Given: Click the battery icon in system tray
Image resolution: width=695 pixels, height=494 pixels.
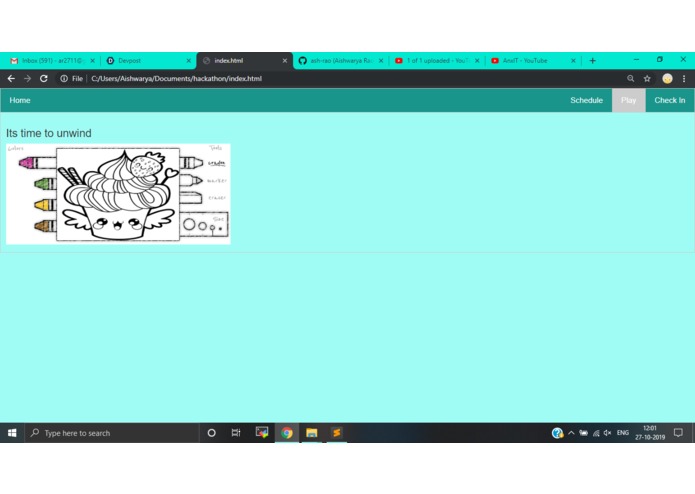Looking at the screenshot, I should point(584,433).
